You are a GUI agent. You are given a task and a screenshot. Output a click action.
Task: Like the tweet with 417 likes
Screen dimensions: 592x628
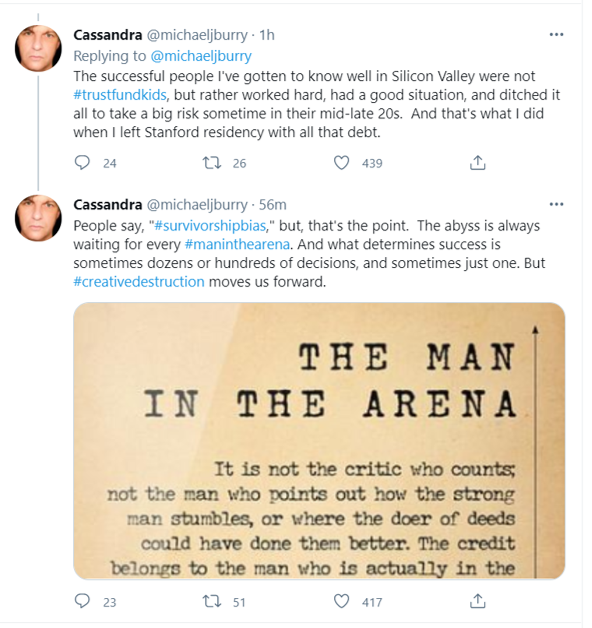pyautogui.click(x=341, y=601)
